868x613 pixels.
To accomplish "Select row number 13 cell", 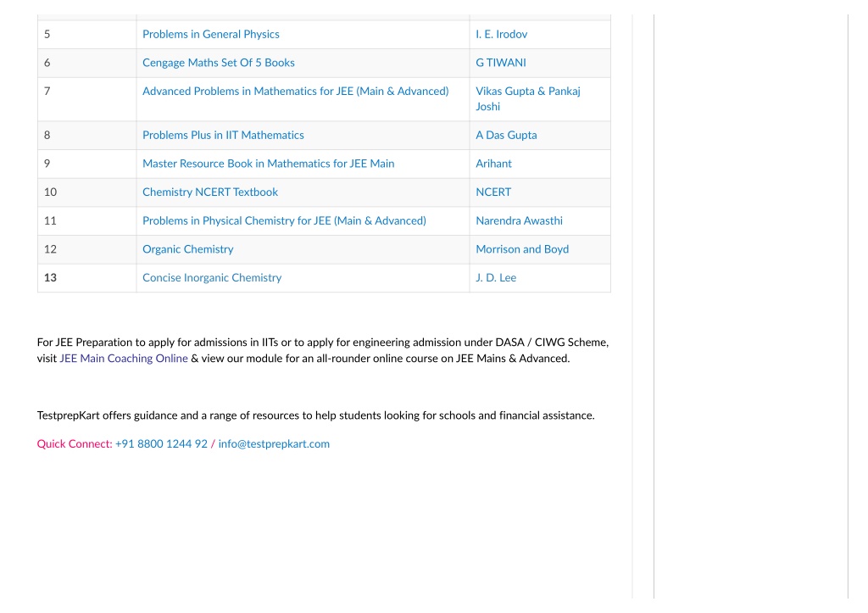I will 87,277.
